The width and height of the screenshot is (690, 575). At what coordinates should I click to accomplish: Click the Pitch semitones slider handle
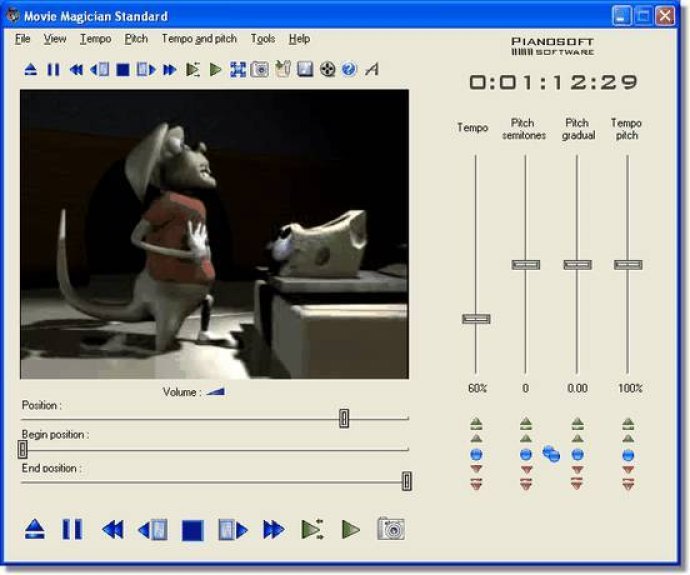tap(526, 264)
